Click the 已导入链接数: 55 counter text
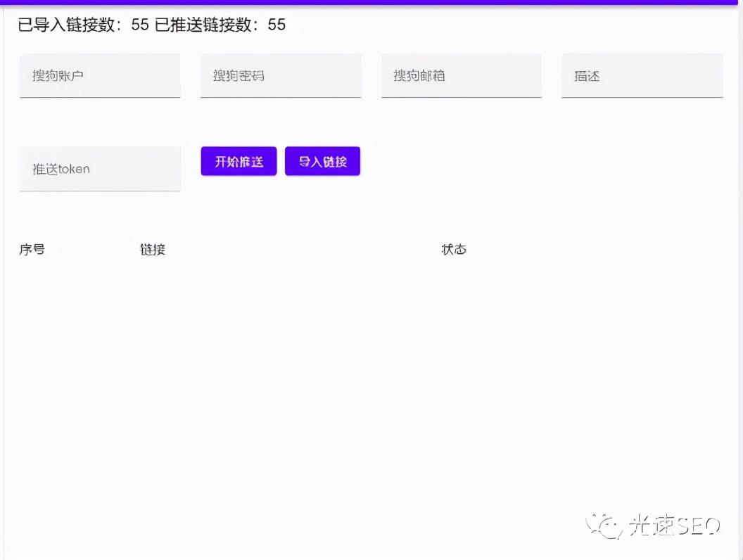 [84, 25]
